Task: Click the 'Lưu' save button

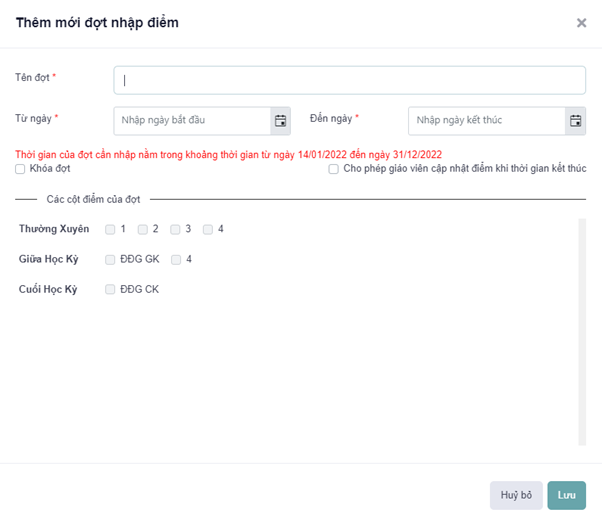Action: click(x=566, y=495)
